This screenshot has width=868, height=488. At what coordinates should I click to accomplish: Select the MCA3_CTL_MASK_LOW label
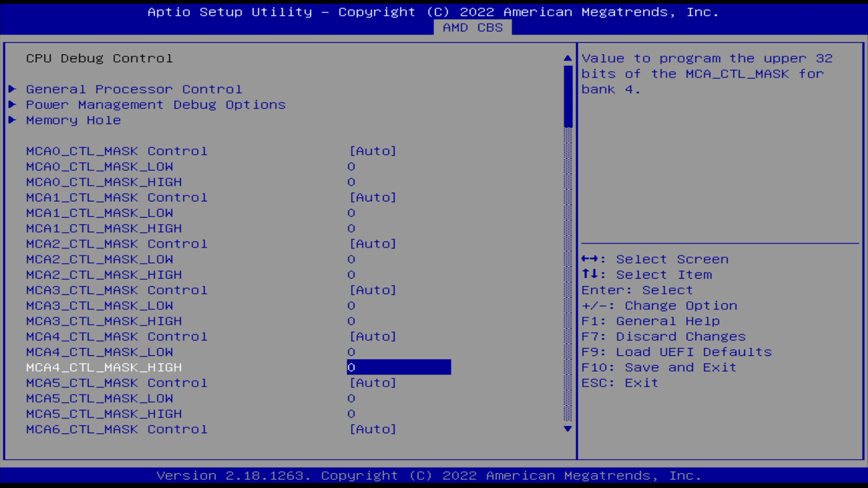coord(100,305)
